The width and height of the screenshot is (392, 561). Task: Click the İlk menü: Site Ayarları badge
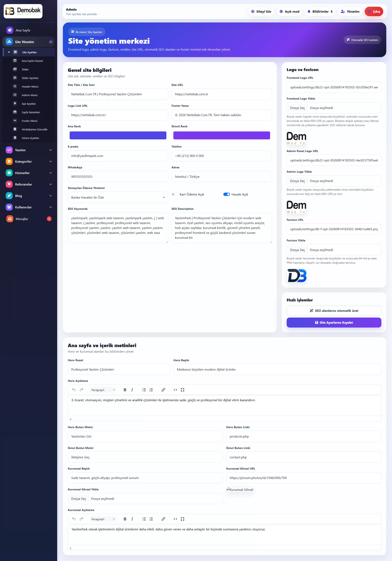87,32
